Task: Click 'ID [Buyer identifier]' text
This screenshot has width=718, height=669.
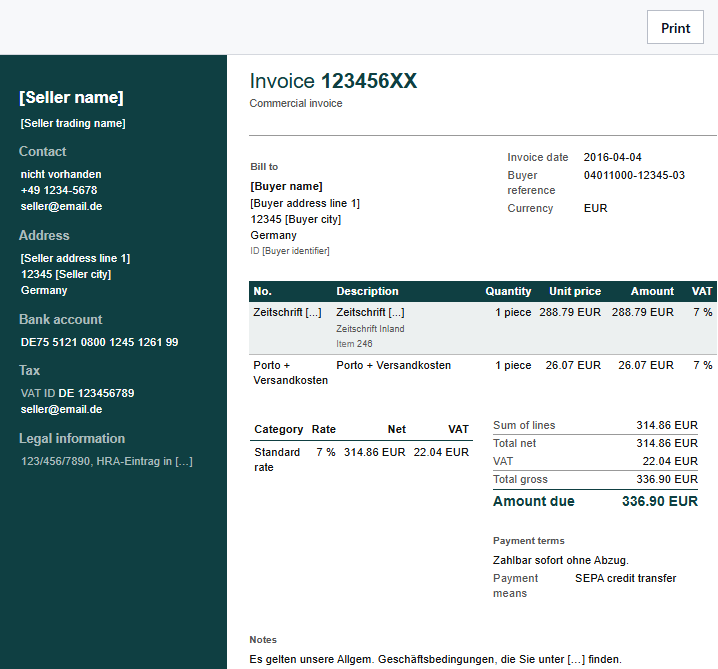Action: point(290,251)
